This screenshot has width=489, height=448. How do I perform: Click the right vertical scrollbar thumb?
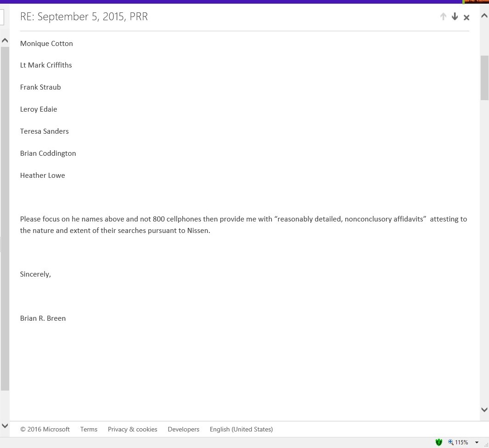(484, 77)
